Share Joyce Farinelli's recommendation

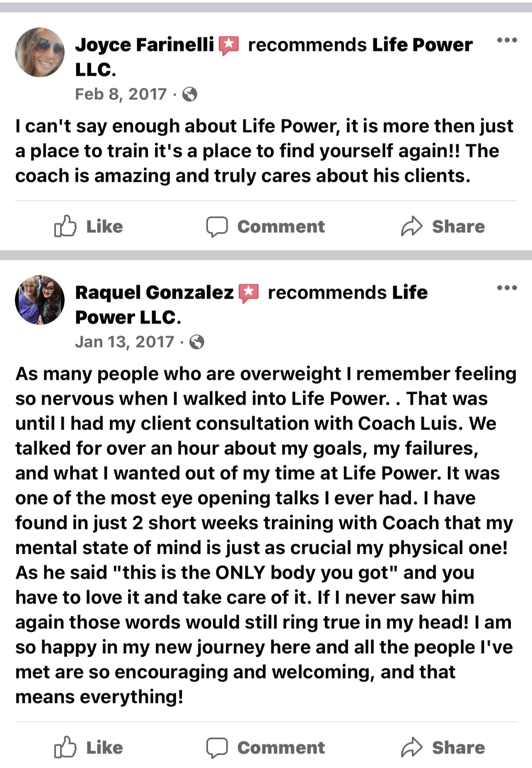(x=443, y=227)
